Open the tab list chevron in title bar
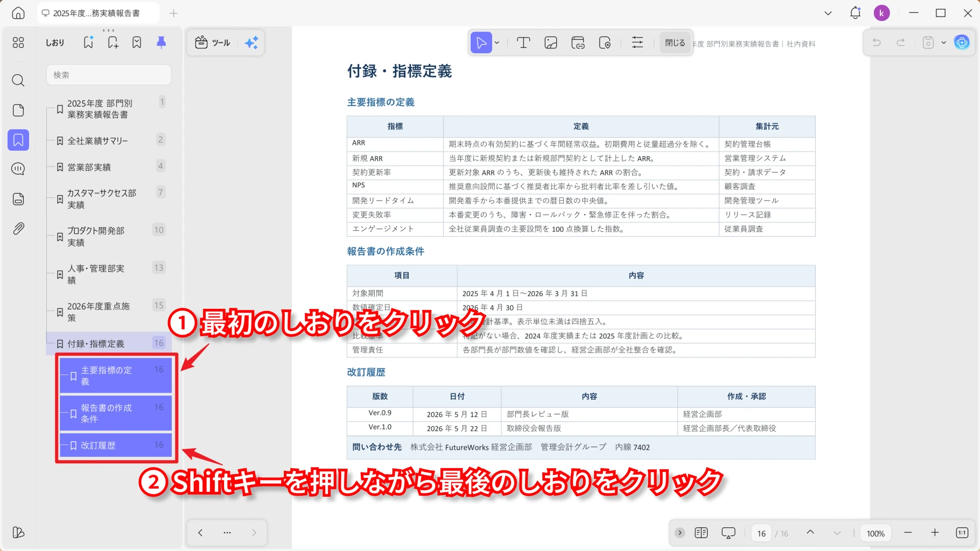This screenshot has height=551, width=980. coord(828,13)
